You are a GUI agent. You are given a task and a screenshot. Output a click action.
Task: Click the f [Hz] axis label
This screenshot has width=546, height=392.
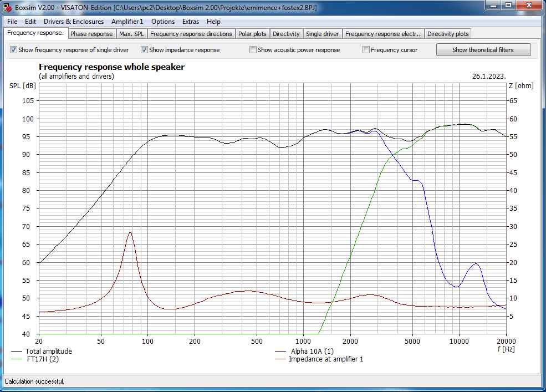506,349
